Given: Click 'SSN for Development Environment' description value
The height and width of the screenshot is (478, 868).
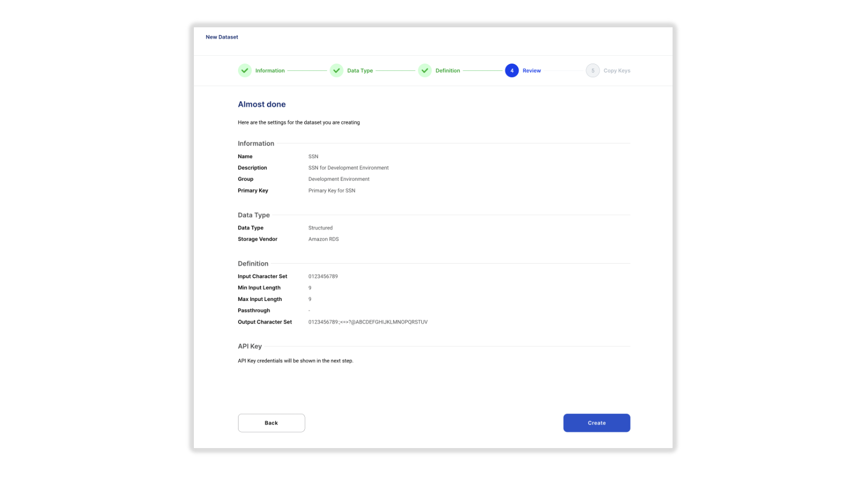Looking at the screenshot, I should [348, 168].
